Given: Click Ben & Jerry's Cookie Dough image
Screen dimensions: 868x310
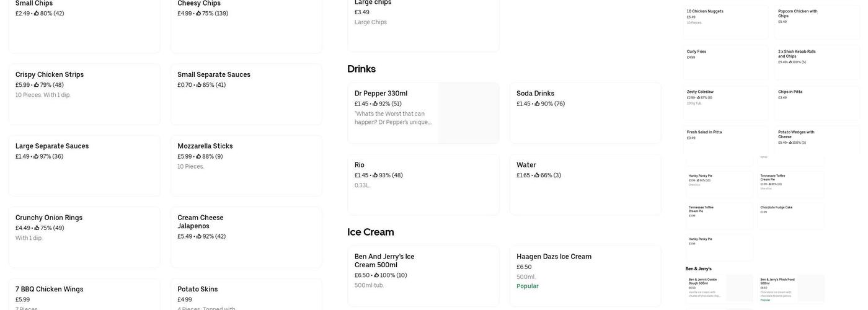Looking at the screenshot, I should pos(739,288).
